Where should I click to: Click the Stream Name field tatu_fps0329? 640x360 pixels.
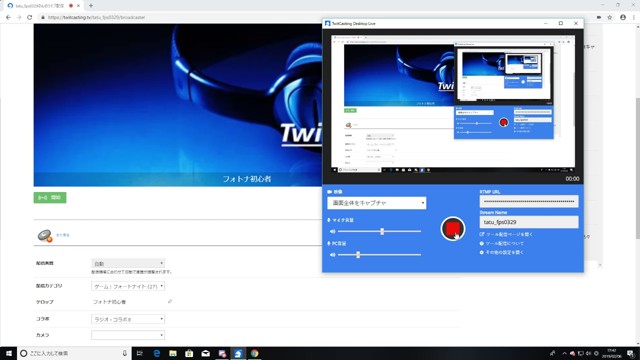click(x=529, y=222)
